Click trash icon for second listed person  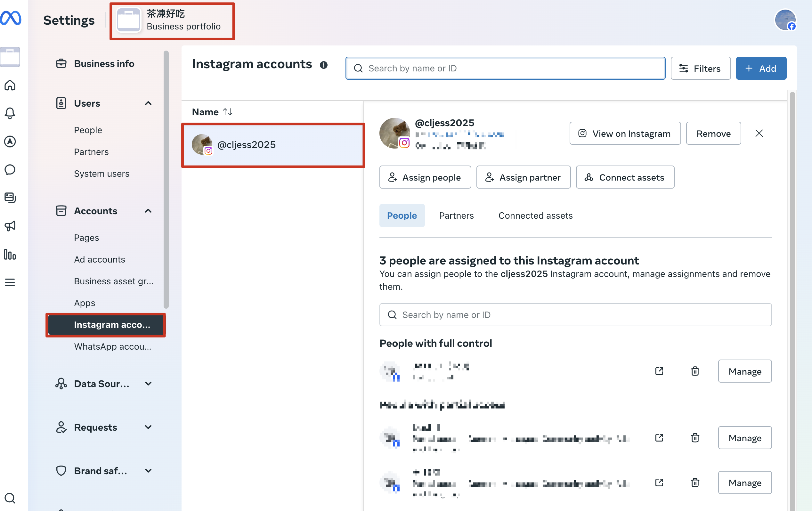click(x=695, y=438)
